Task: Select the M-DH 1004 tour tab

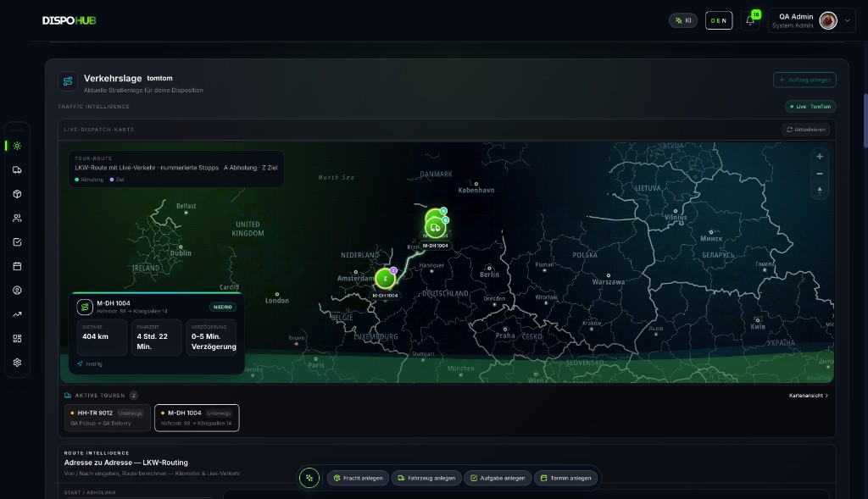Action: point(197,418)
